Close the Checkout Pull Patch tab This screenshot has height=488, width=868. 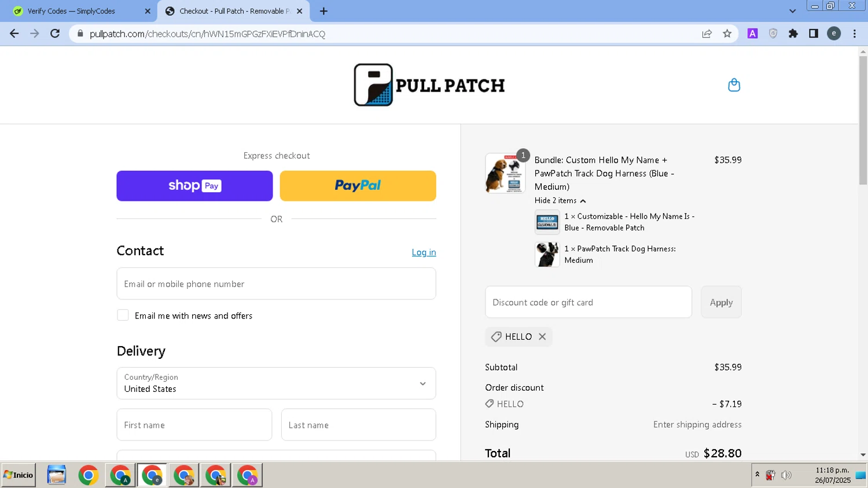tap(300, 11)
